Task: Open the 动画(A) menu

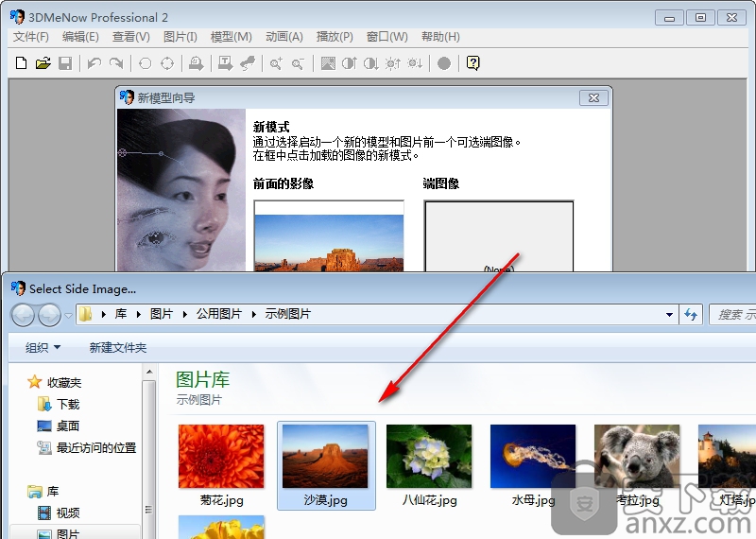Action: point(284,37)
